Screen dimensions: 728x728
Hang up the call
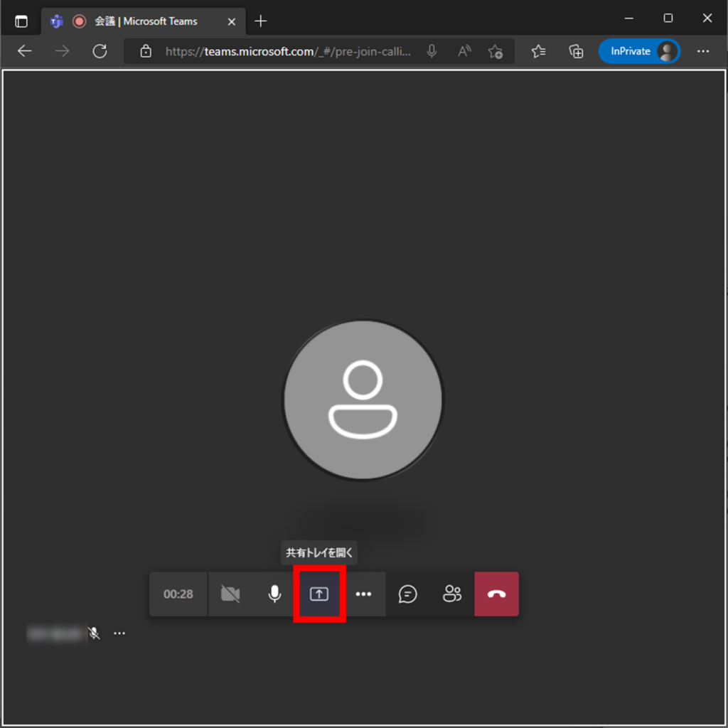pos(496,594)
